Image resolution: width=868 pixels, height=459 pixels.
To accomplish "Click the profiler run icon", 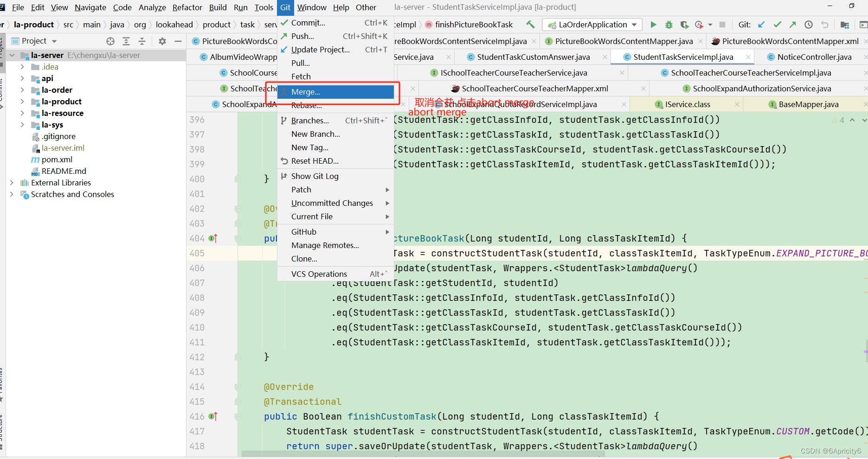I will 699,25.
